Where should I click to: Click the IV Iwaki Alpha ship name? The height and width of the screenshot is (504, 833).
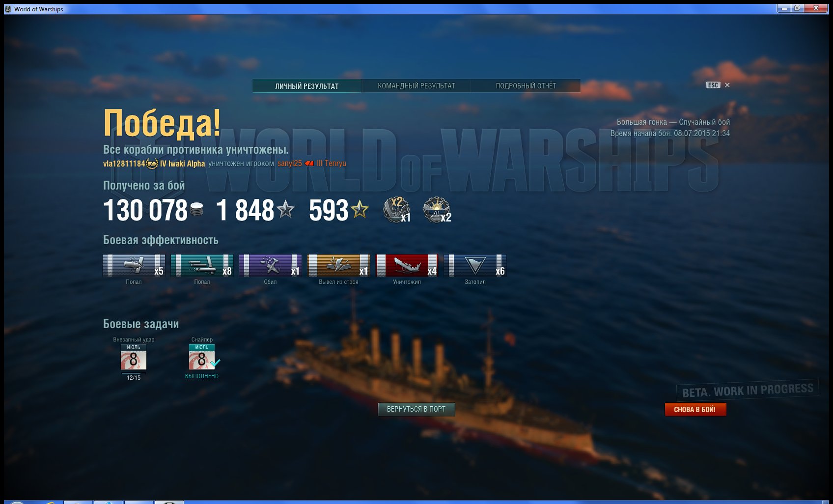pyautogui.click(x=182, y=164)
